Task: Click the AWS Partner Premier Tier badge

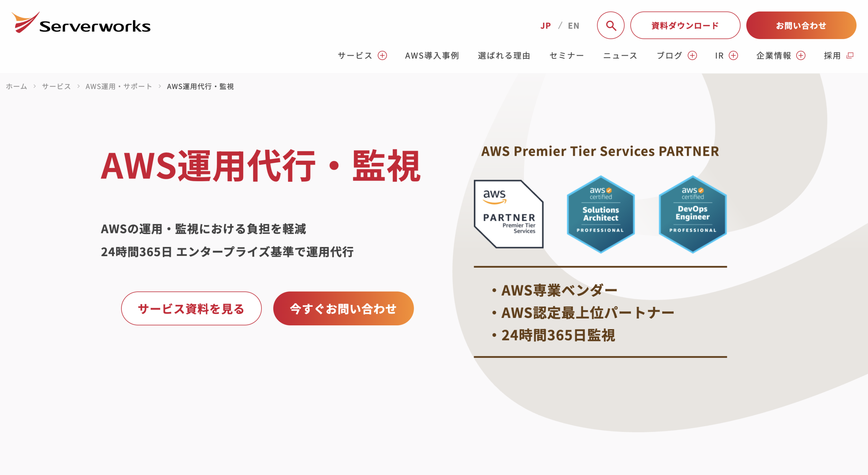Action: 509,214
